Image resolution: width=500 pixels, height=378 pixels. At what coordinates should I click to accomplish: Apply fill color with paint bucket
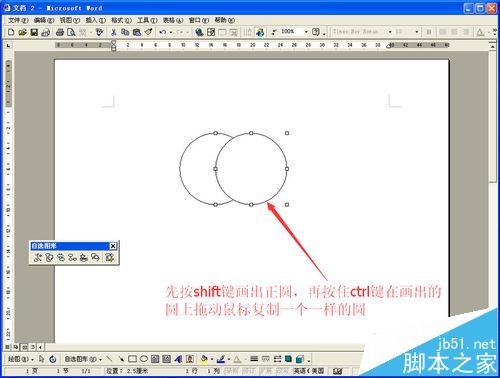click(204, 359)
